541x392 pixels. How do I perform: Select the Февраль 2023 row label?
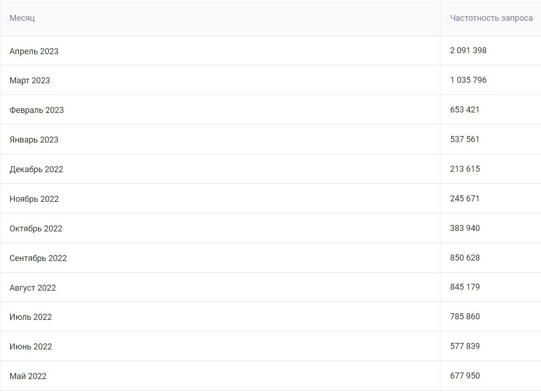pyautogui.click(x=37, y=110)
